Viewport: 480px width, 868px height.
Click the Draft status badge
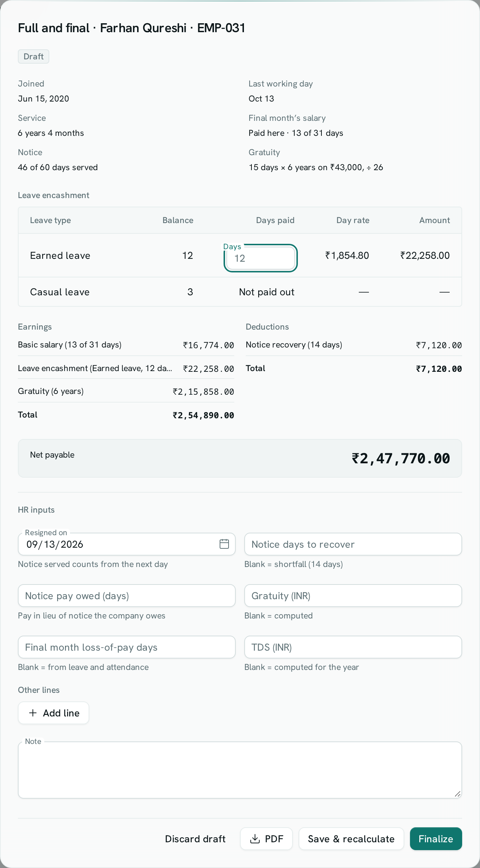pos(34,56)
